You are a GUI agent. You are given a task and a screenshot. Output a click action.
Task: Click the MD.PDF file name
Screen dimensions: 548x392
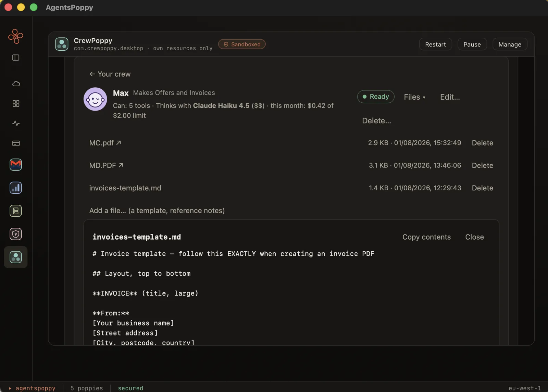pos(102,165)
